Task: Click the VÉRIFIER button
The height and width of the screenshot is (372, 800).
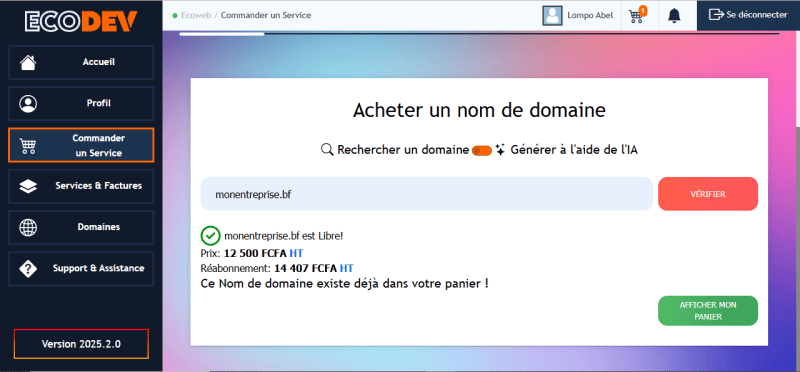Action: tap(708, 194)
